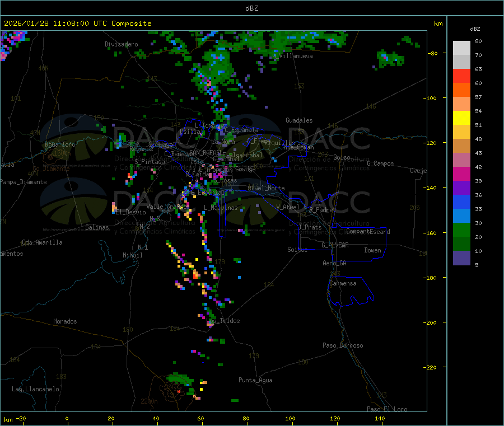
Task: Click the 2026/01/28 11:08:00 UTC Composite timestamp
Action: (x=77, y=24)
